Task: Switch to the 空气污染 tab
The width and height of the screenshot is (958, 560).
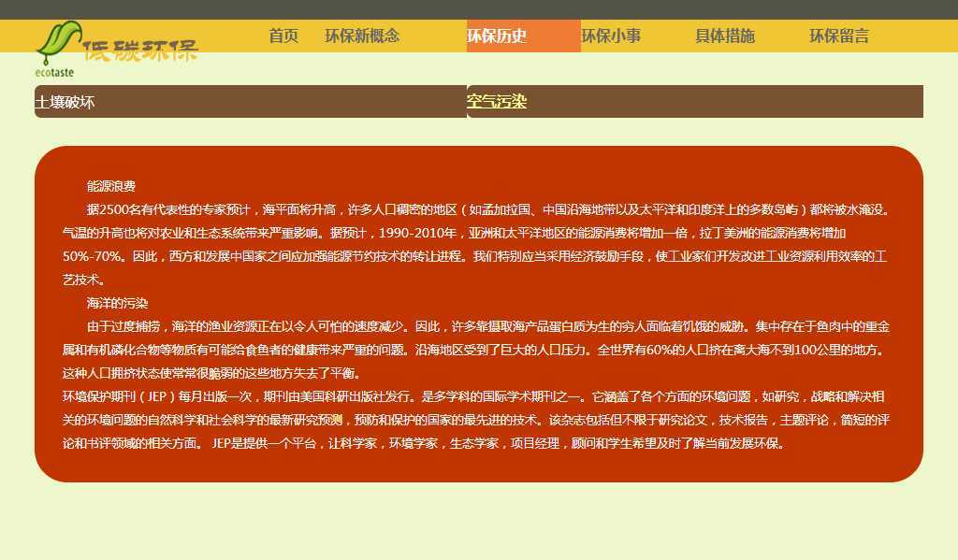Action: [497, 102]
